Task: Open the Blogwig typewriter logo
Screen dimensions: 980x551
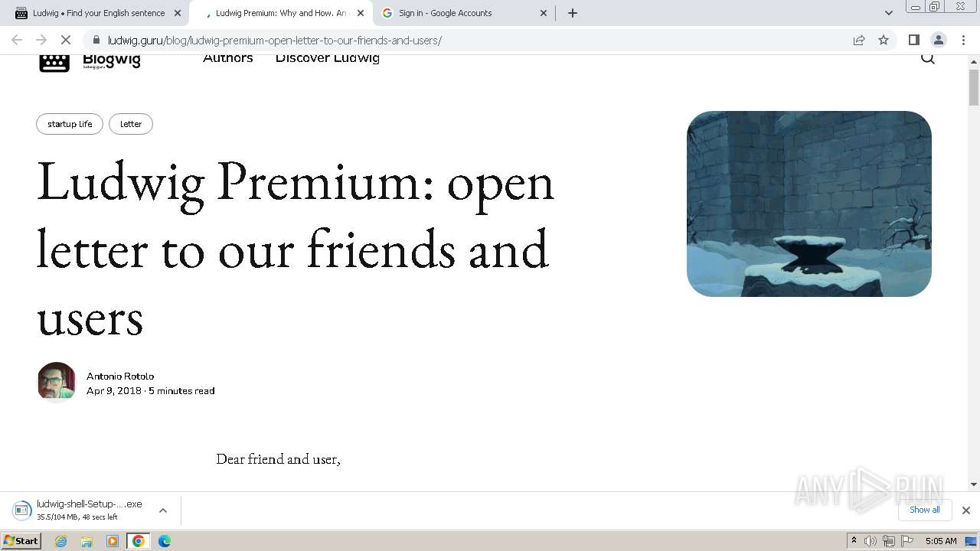Action: point(54,62)
